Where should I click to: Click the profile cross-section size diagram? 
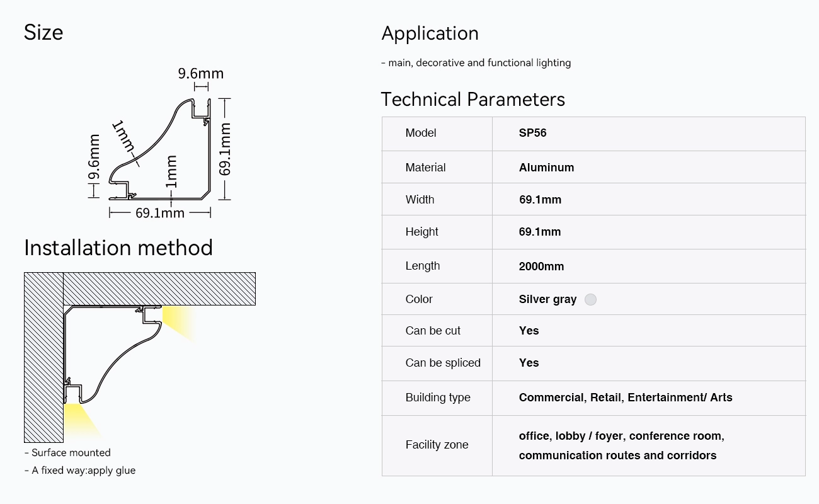(x=160, y=144)
